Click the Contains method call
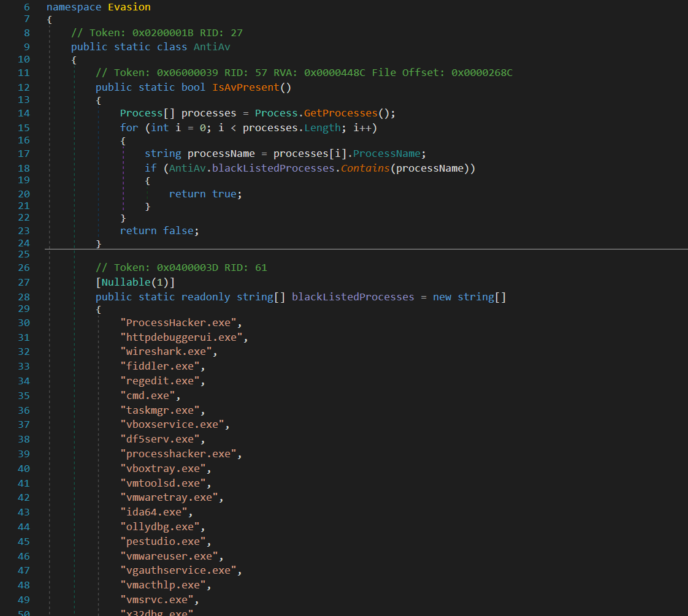The height and width of the screenshot is (616, 688). tap(365, 168)
